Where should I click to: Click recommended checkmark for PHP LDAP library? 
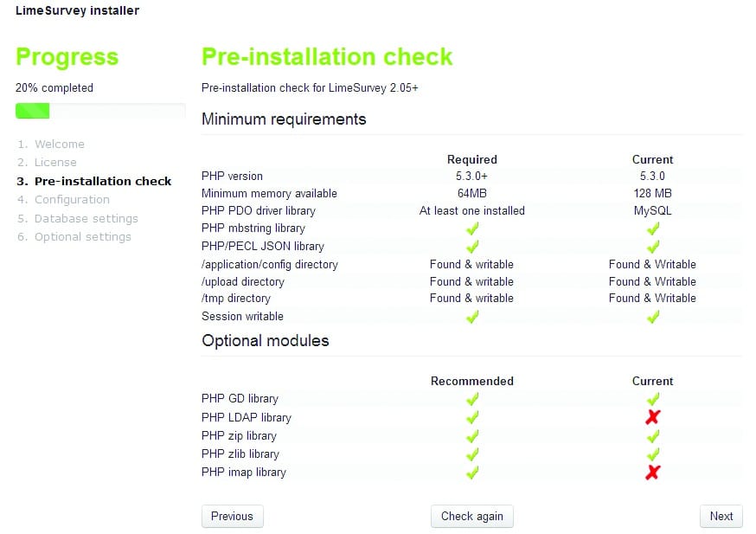click(x=472, y=417)
